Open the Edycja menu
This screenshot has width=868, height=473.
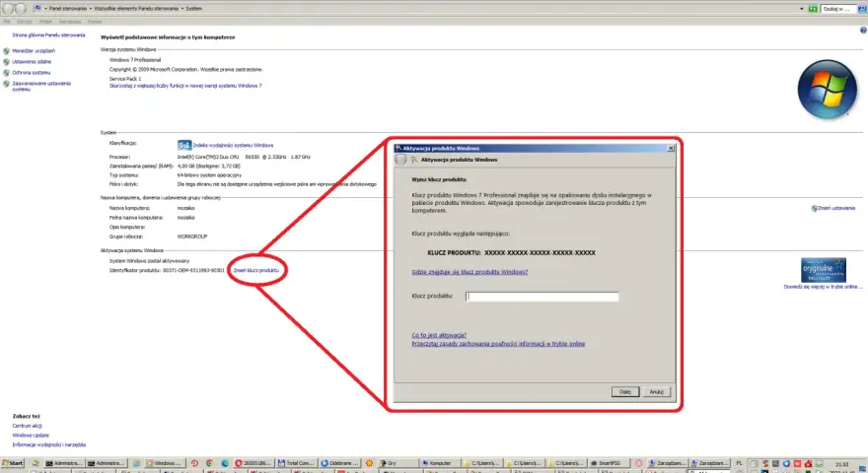[25, 22]
